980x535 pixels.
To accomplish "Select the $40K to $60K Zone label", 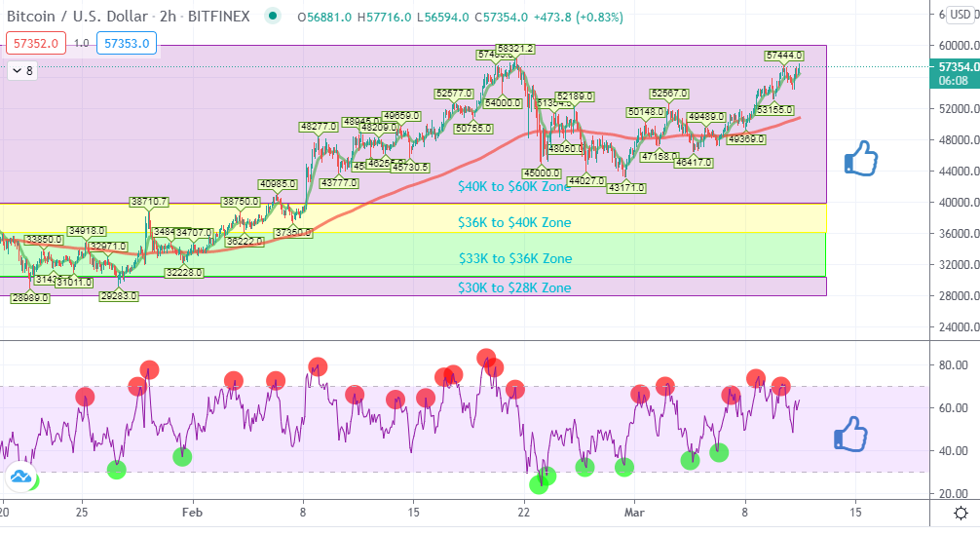I will pyautogui.click(x=513, y=186).
